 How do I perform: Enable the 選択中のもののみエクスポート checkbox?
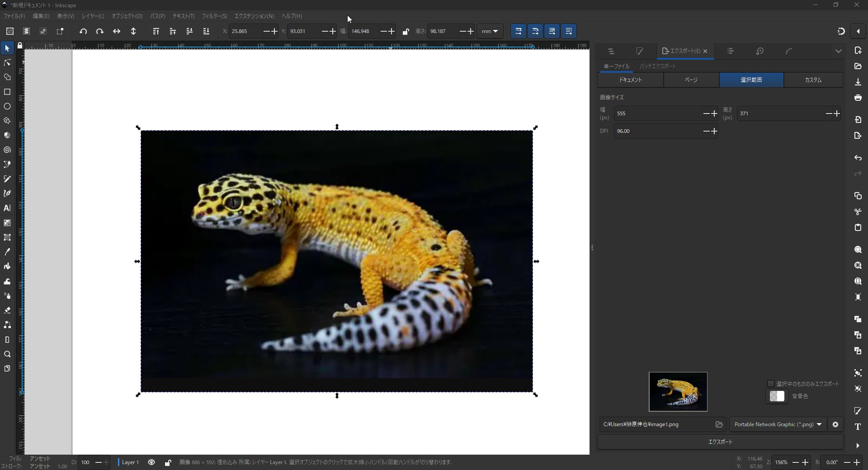[x=771, y=384]
